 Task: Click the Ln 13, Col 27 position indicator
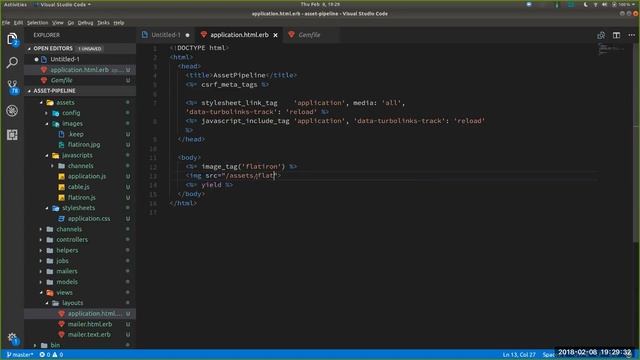pyautogui.click(x=519, y=355)
